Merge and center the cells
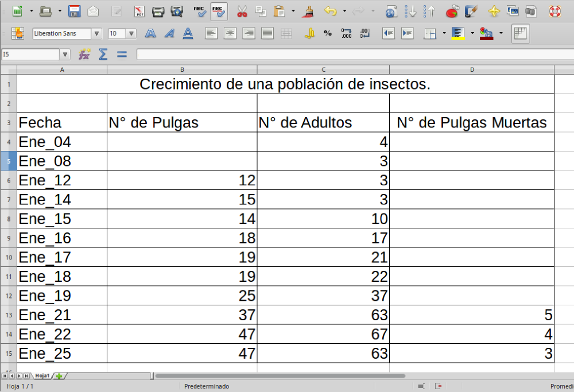This screenshot has width=574, height=392. (x=286, y=33)
